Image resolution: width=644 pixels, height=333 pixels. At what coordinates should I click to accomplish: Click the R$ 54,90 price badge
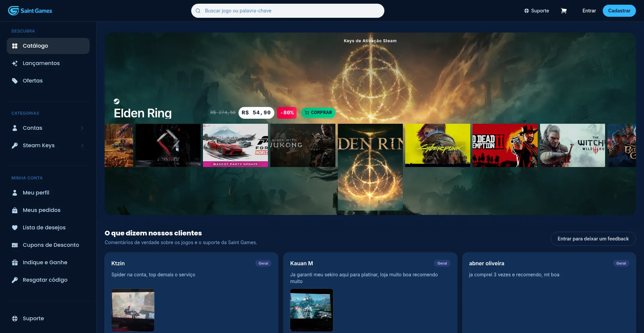click(x=256, y=113)
